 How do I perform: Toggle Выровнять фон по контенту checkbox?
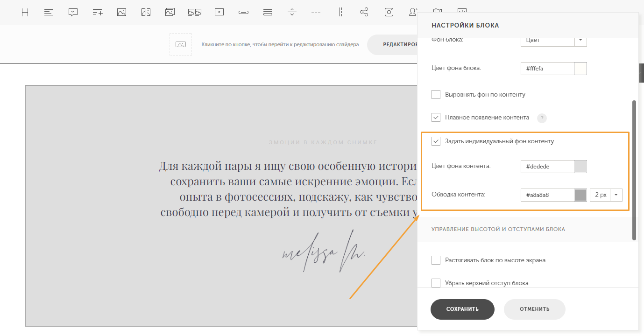pyautogui.click(x=436, y=94)
